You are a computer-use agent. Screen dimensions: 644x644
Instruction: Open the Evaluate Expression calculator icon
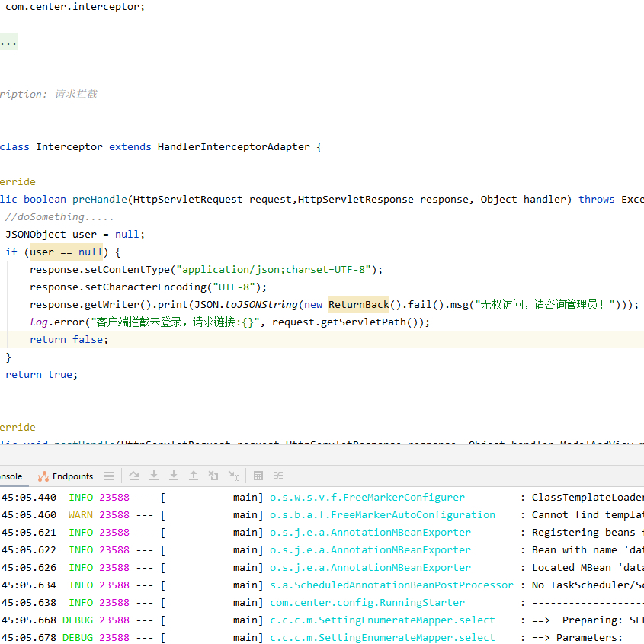pyautogui.click(x=258, y=476)
